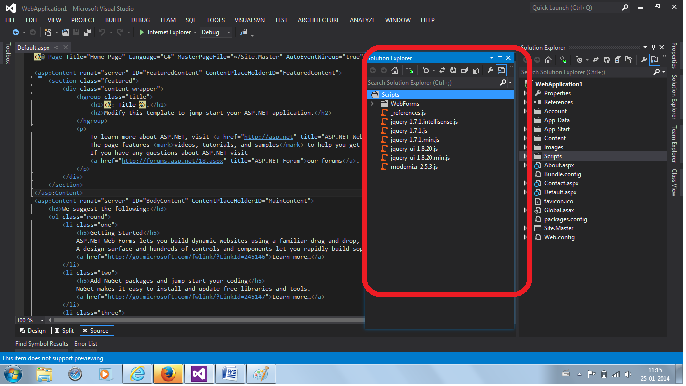Click the Save toolbar icon

76,32
